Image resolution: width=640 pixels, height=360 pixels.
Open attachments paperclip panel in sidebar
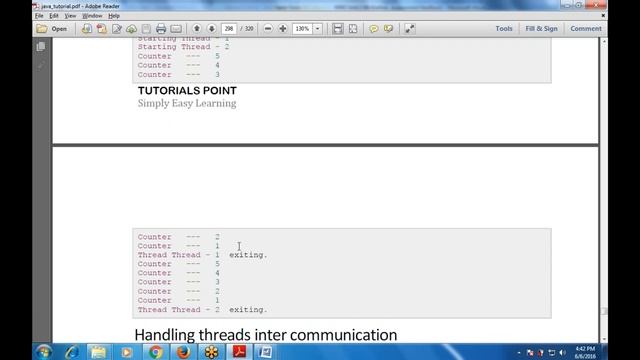pyautogui.click(x=41, y=65)
